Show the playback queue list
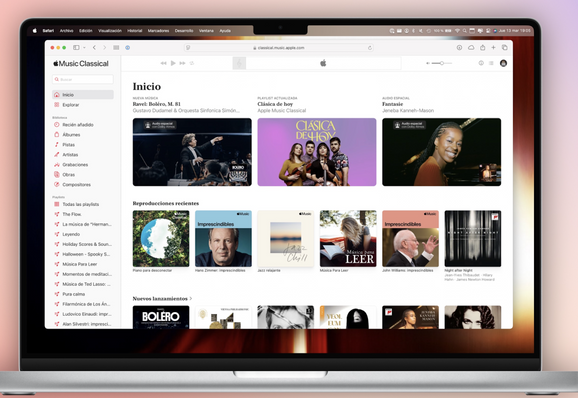578x398 pixels. [491, 63]
